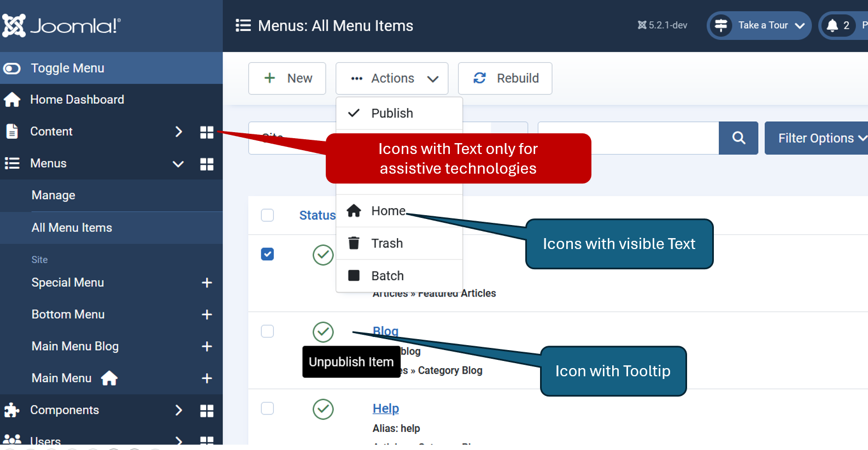Add item to Special Menu
The width and height of the screenshot is (868, 450).
point(207,283)
